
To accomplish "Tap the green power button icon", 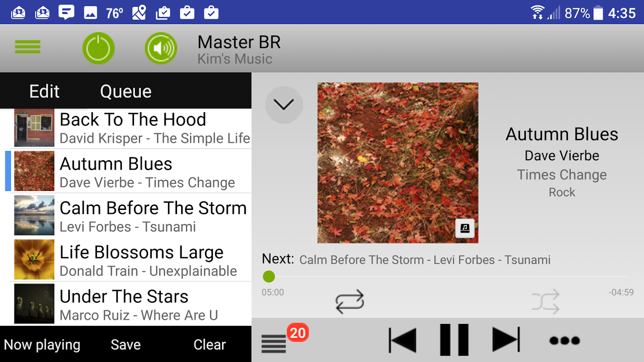I will [98, 48].
